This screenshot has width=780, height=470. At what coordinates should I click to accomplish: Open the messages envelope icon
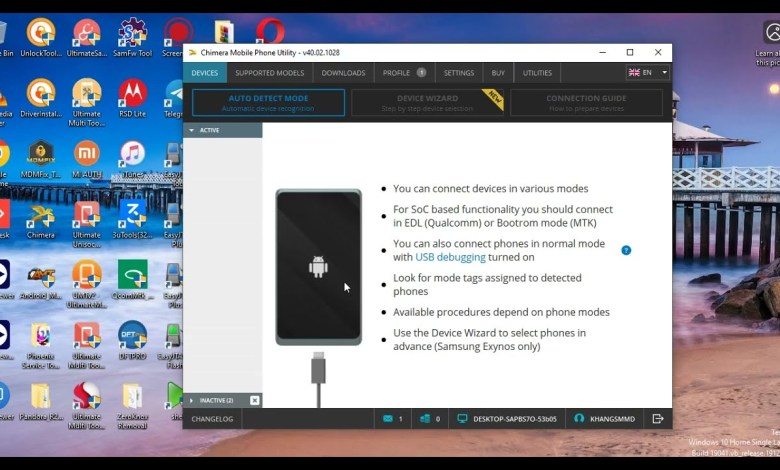386,419
